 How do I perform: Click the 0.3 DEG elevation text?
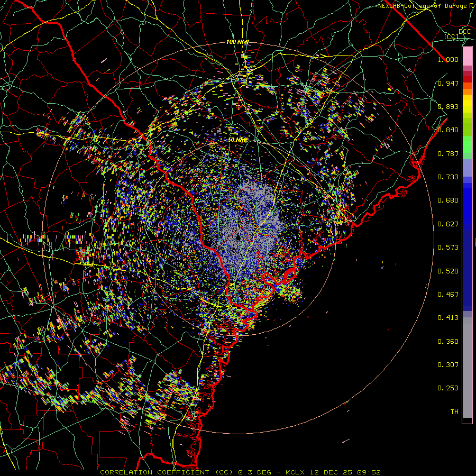255,472
